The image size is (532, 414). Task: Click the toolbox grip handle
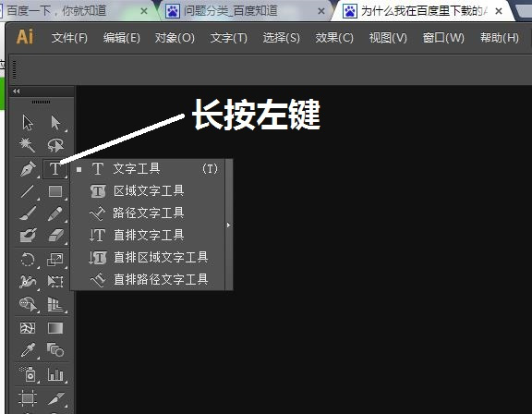41,102
